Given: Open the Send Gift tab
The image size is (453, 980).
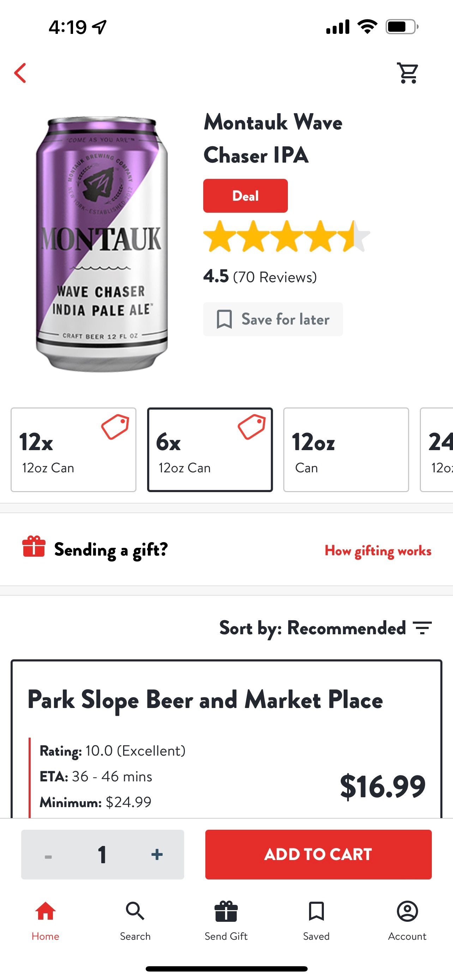Looking at the screenshot, I should (226, 920).
